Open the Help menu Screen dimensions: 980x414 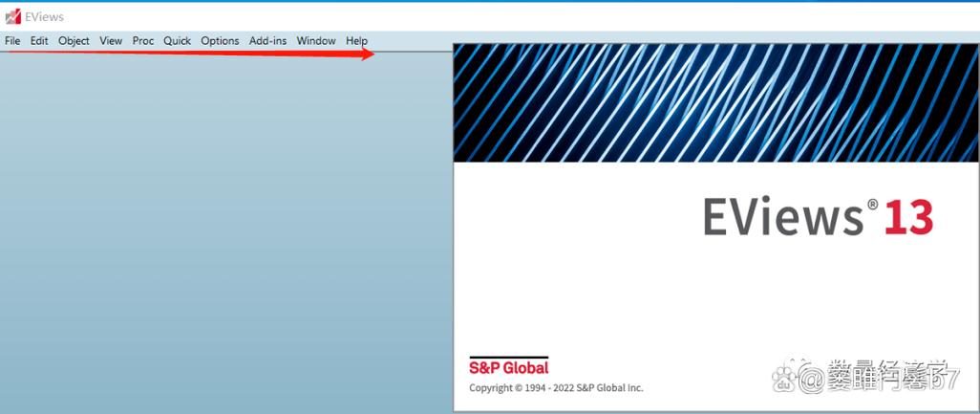pyautogui.click(x=357, y=41)
